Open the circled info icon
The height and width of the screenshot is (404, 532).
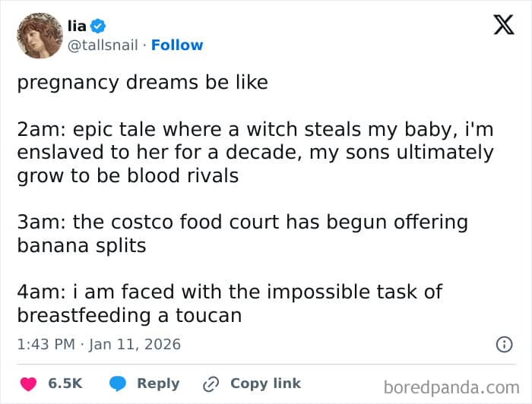pos(504,344)
